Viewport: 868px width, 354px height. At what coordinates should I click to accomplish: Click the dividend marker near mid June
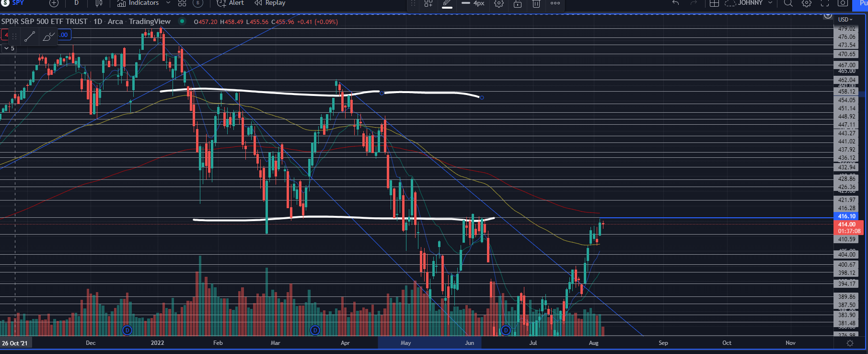pyautogui.click(x=505, y=330)
